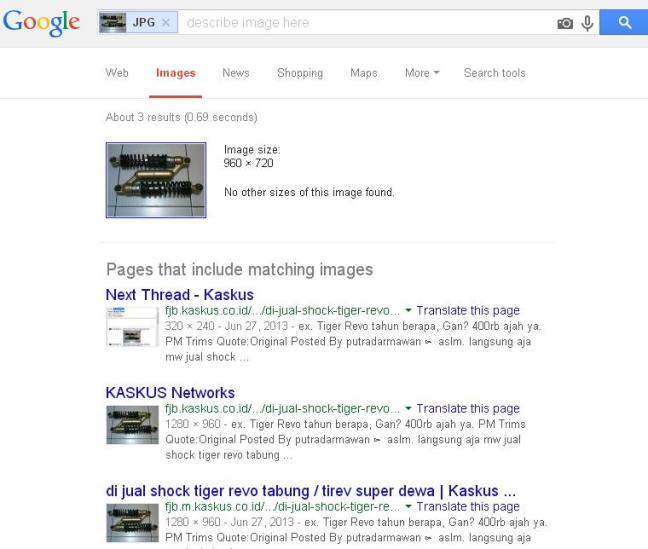Expand the More dropdown menu

pyautogui.click(x=422, y=73)
